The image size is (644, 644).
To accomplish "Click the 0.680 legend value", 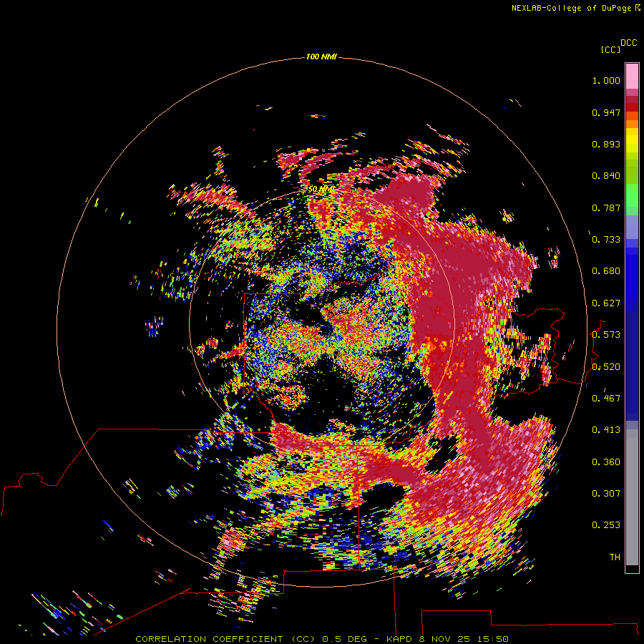I will pyautogui.click(x=606, y=271).
